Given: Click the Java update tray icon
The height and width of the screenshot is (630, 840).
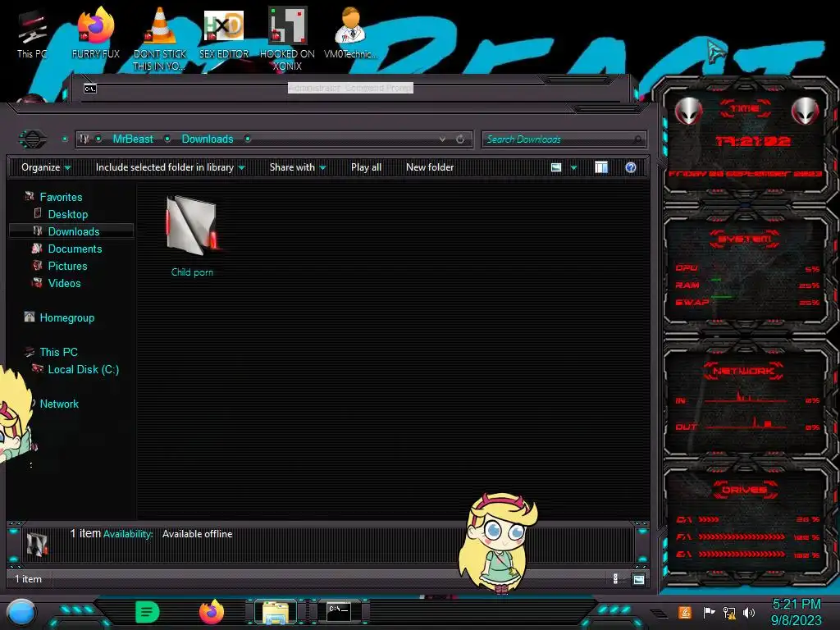Looking at the screenshot, I should click(685, 612).
